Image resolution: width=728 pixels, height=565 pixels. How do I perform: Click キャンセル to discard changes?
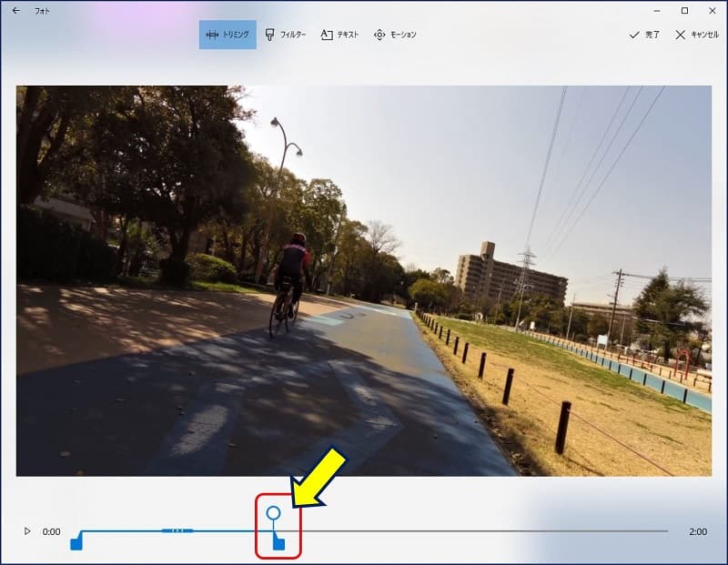(697, 35)
